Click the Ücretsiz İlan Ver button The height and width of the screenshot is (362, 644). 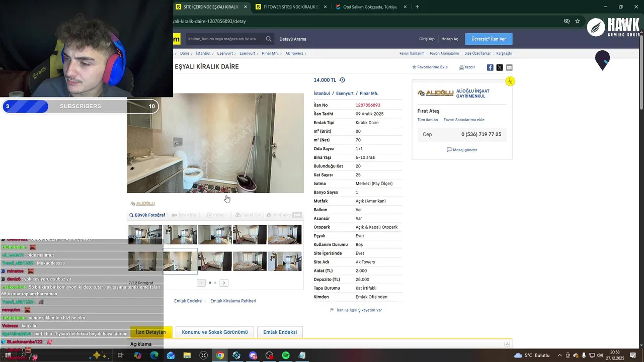coord(489,39)
